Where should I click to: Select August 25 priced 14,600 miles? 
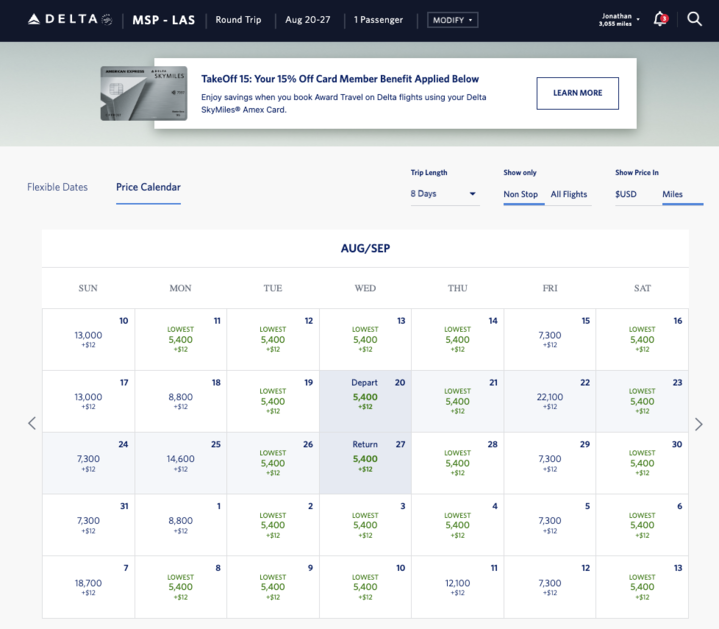(x=181, y=463)
